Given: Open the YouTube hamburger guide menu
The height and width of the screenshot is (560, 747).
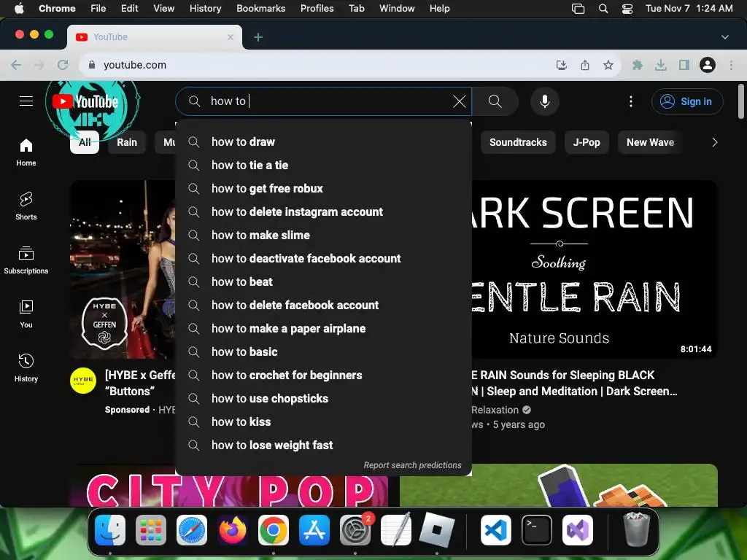Looking at the screenshot, I should pyautogui.click(x=26, y=101).
